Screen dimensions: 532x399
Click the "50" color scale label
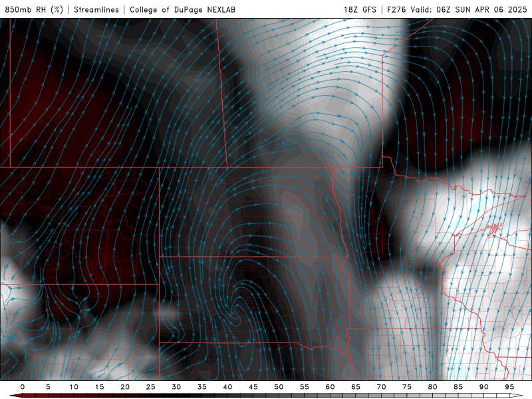(279, 387)
